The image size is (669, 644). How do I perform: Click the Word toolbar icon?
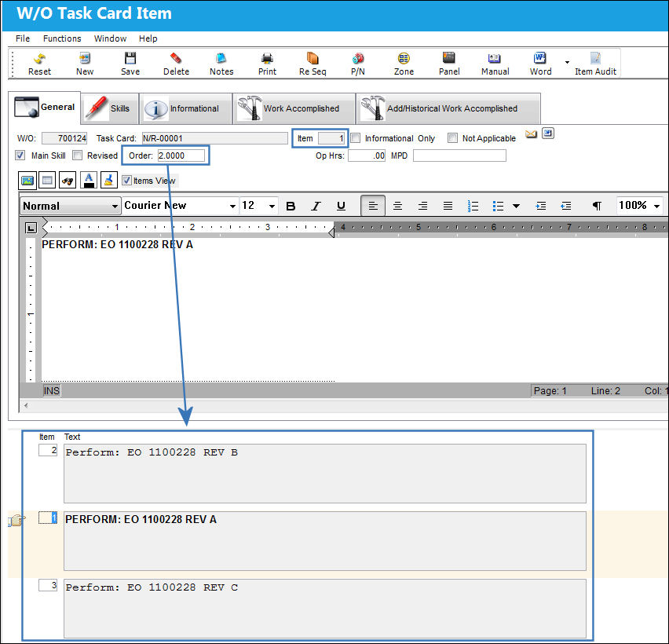(x=540, y=64)
